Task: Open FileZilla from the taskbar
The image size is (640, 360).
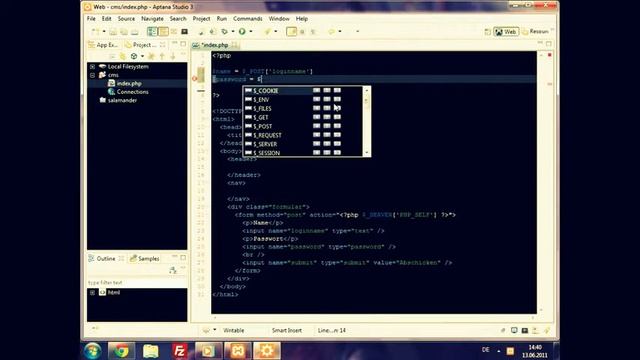Action: (179, 351)
